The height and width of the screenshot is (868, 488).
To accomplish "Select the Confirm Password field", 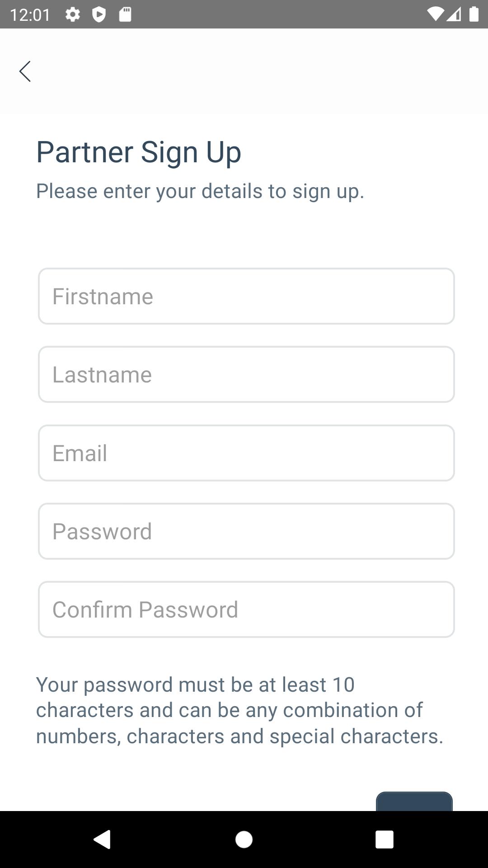I will [246, 609].
